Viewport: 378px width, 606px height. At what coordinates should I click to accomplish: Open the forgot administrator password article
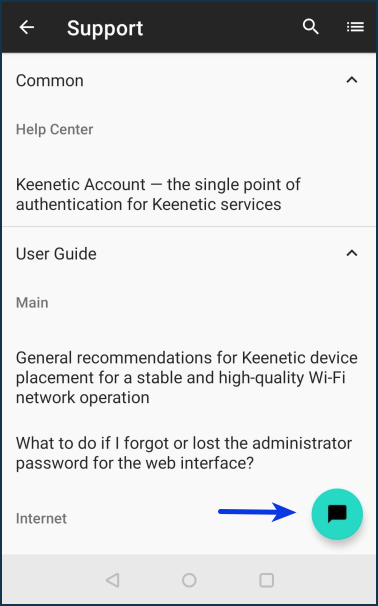tap(184, 453)
